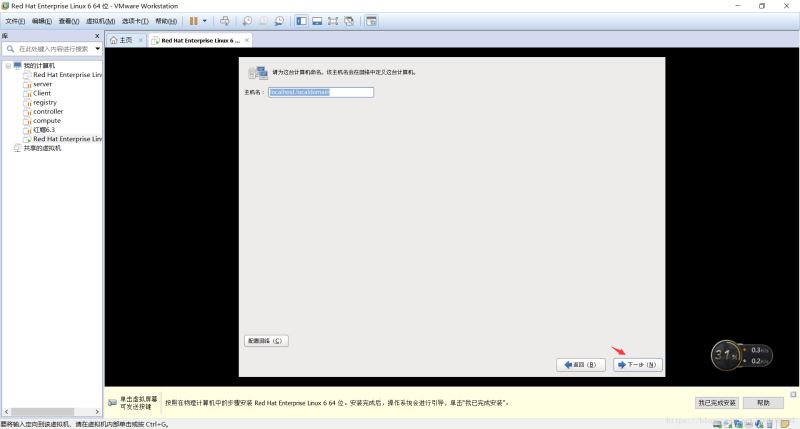
Task: Switch to Unity mode via toolbar icon
Action: 349,20
